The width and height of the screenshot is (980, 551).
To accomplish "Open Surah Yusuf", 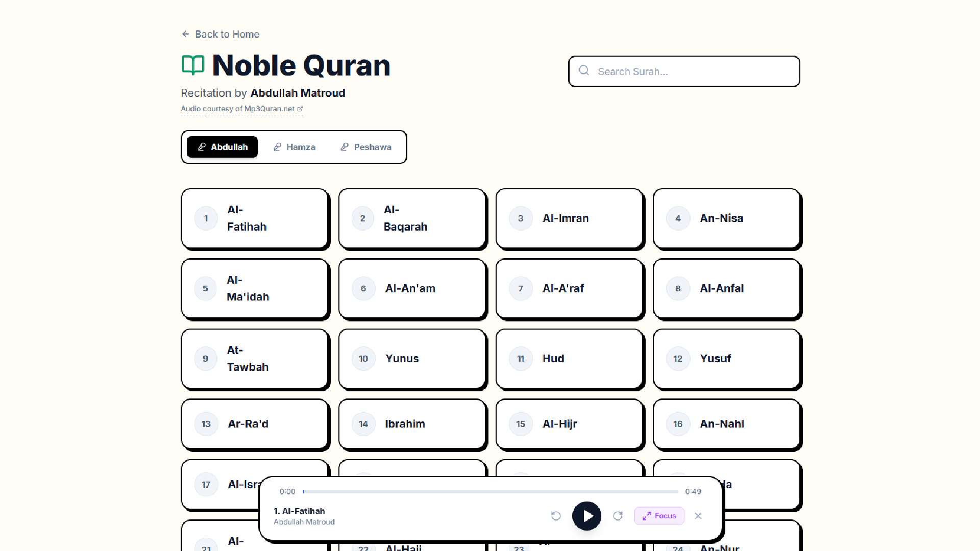I will pyautogui.click(x=726, y=359).
